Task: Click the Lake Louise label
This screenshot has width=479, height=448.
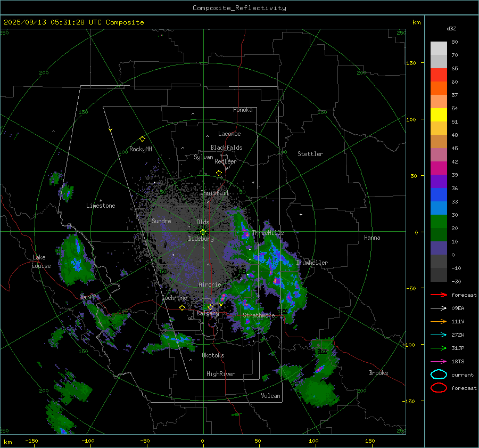Action: click(x=41, y=262)
